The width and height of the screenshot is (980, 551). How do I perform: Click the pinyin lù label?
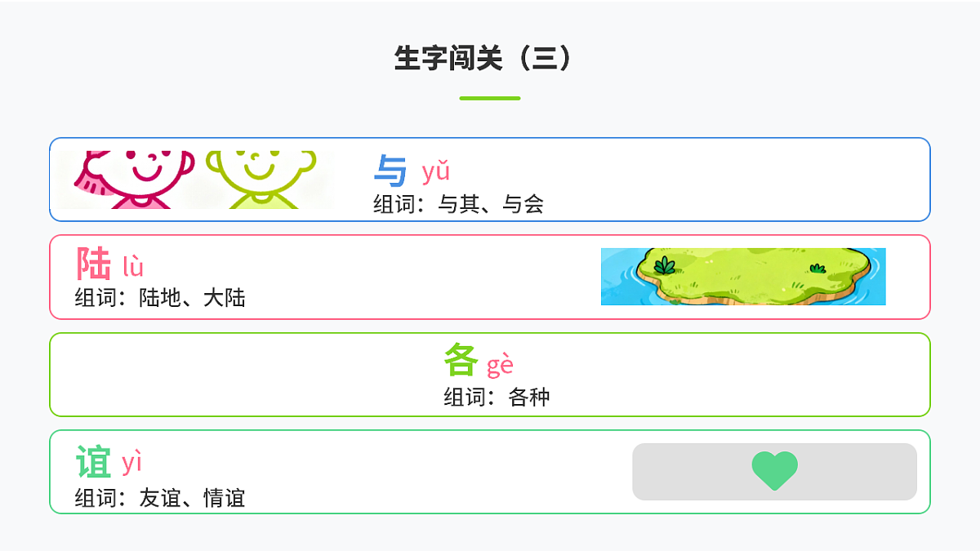pyautogui.click(x=133, y=266)
